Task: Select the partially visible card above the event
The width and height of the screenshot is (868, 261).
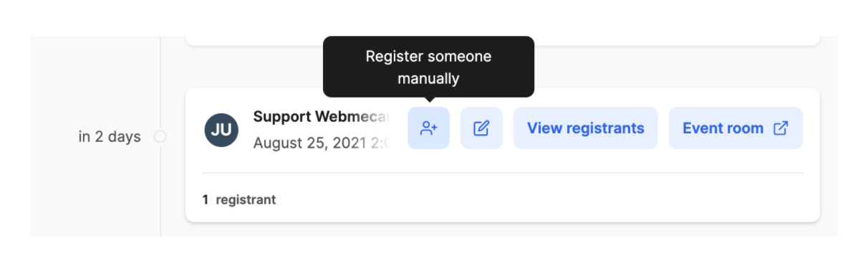Action: click(502, 41)
